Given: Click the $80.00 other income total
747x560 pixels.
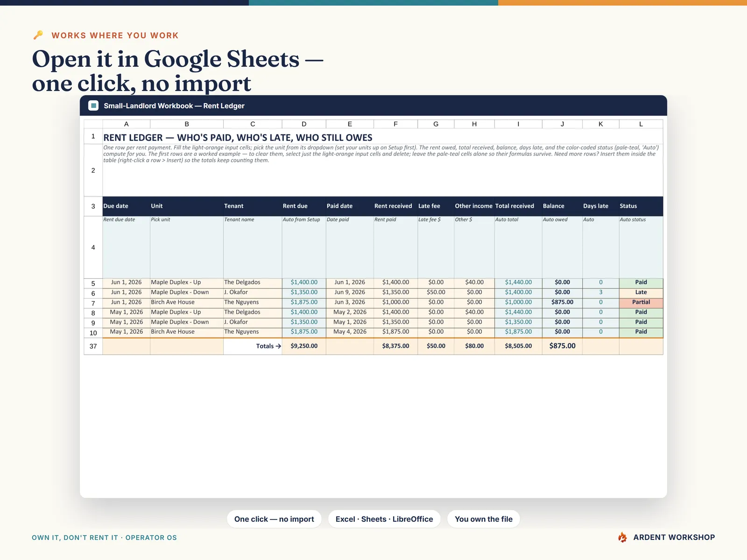Looking at the screenshot, I should point(474,346).
